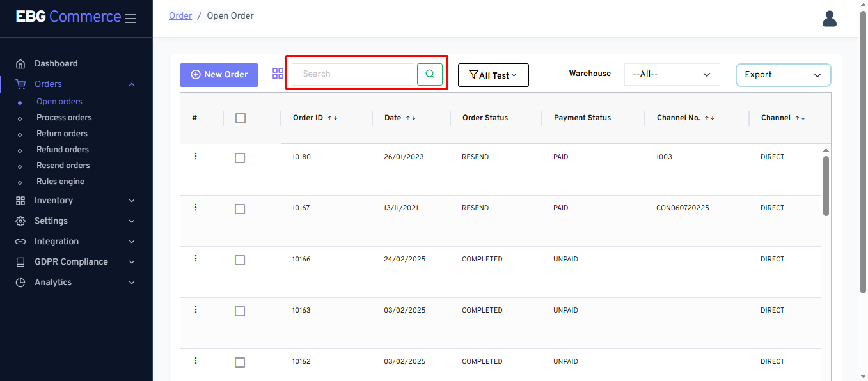This screenshot has height=381, width=868.
Task: Open the Warehouse --All-- dropdown
Action: (672, 74)
